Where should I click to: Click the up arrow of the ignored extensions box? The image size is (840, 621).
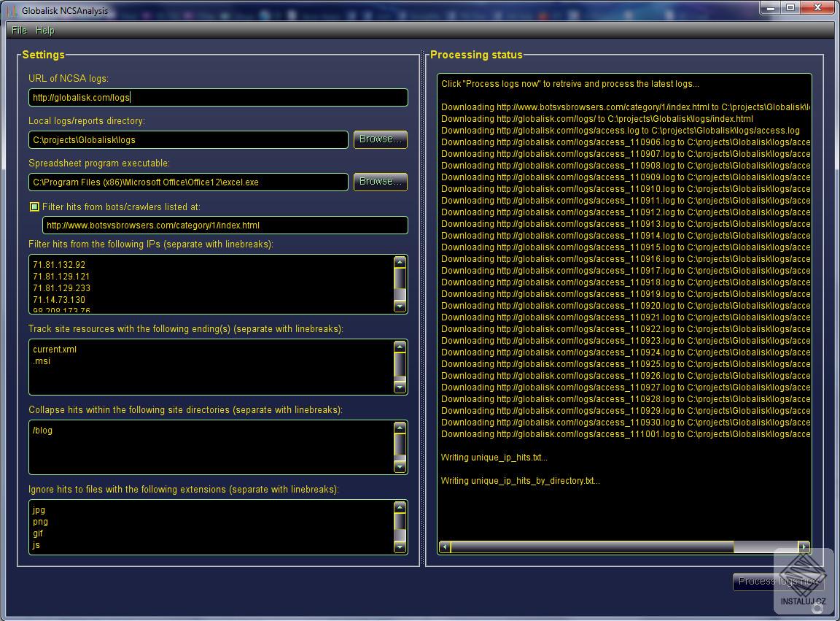[x=400, y=507]
